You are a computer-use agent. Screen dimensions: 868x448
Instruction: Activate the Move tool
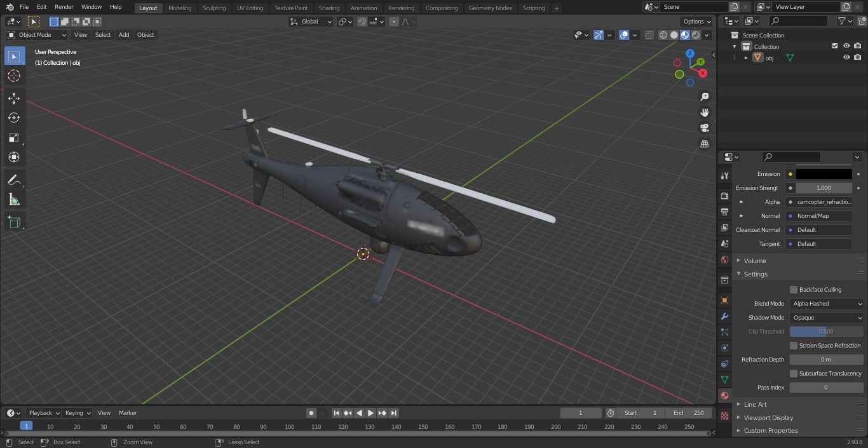14,98
